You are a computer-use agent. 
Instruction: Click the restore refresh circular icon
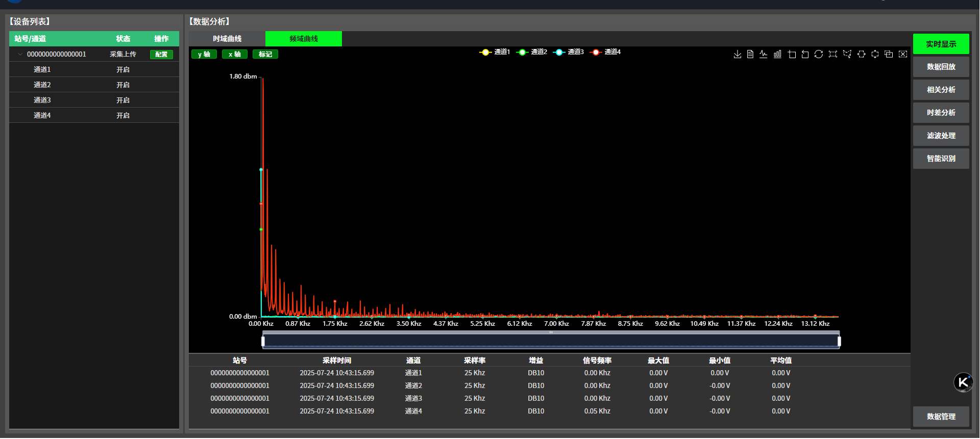819,54
